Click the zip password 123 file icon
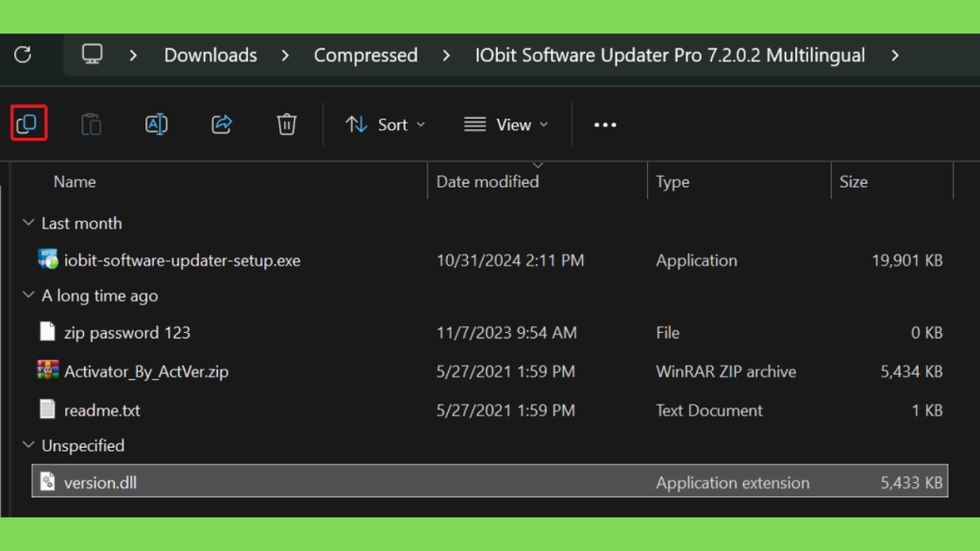Screen dimensions: 980x551 click(x=48, y=332)
